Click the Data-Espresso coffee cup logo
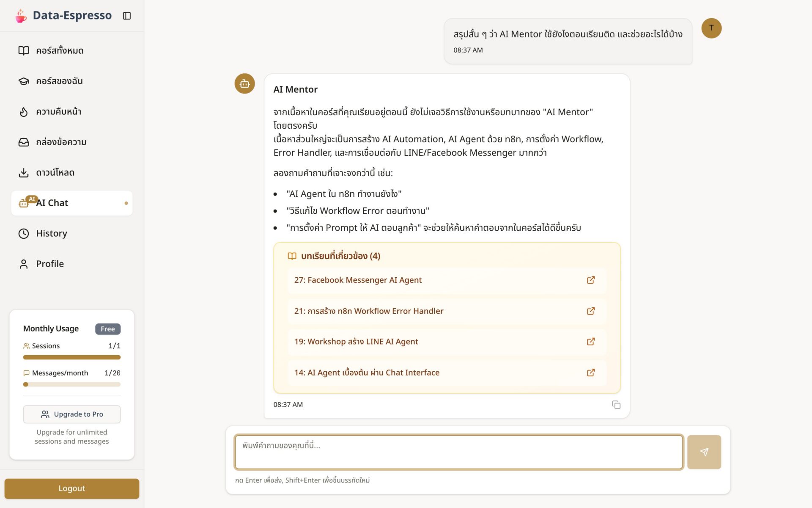The width and height of the screenshot is (812, 508). 21,16
